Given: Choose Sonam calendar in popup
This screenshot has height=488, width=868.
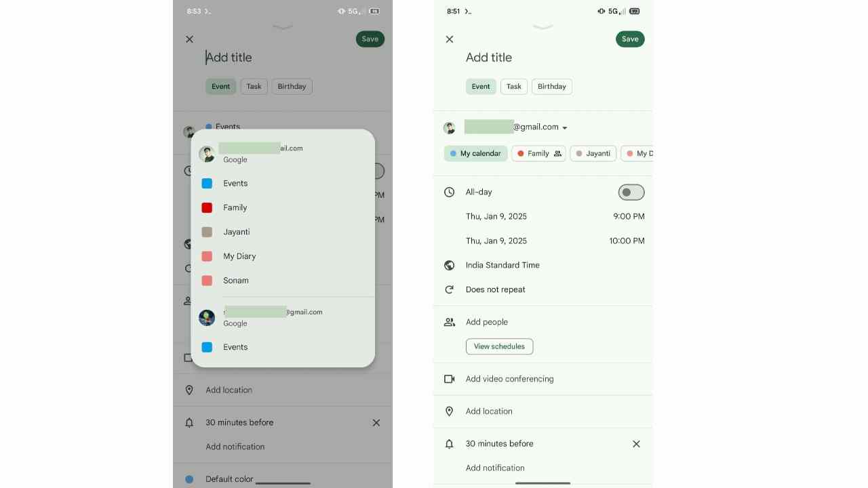Looking at the screenshot, I should 283,281.
